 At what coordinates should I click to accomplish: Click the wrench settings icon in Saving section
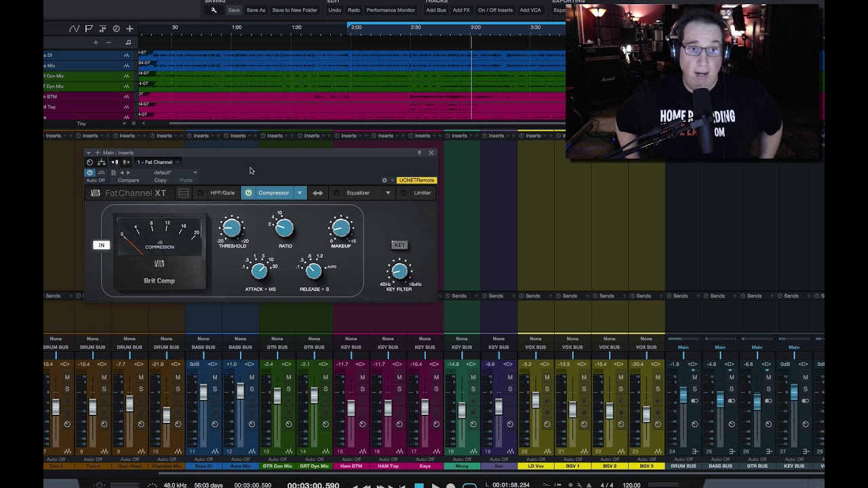[214, 10]
